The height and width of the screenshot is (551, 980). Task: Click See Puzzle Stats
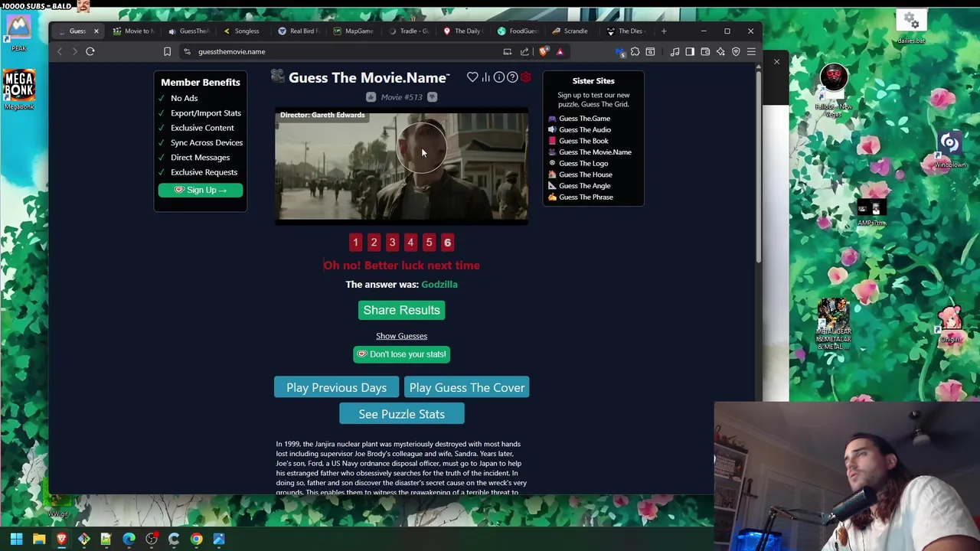click(401, 414)
